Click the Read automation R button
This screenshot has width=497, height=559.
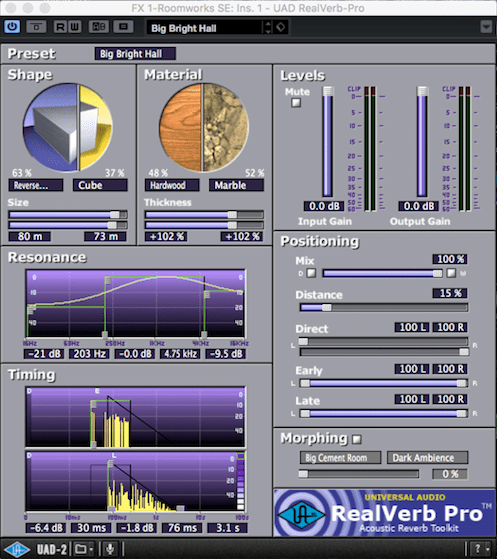[60, 27]
